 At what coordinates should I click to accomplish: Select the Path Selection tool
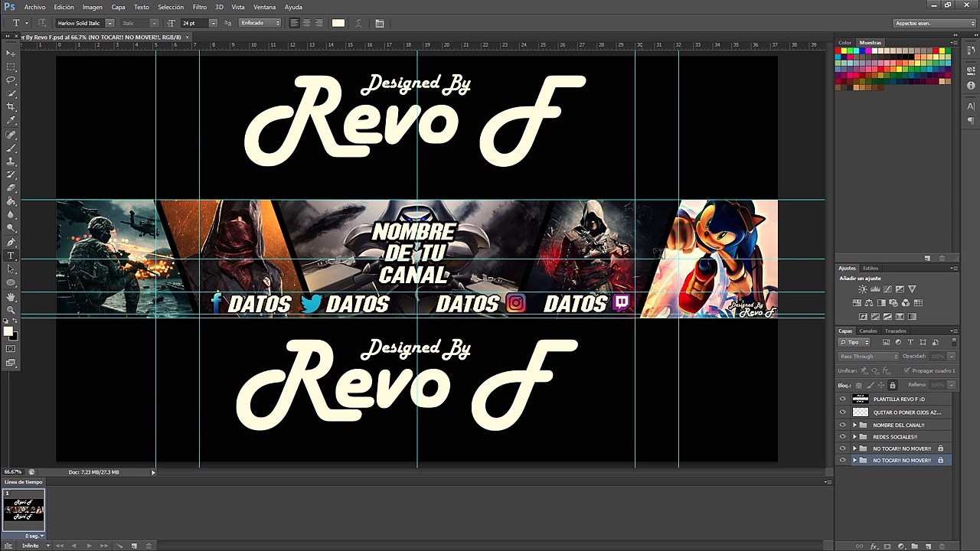click(11, 269)
